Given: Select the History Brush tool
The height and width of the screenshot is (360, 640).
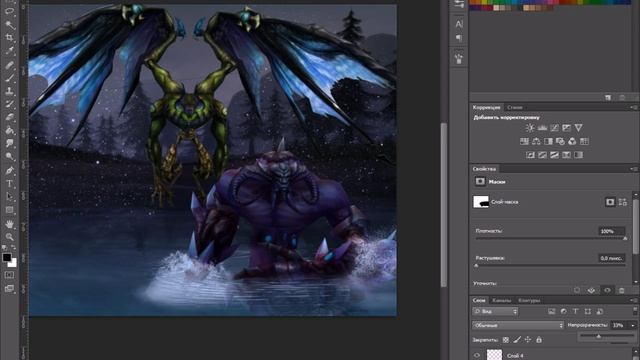Looking at the screenshot, I should [10, 104].
